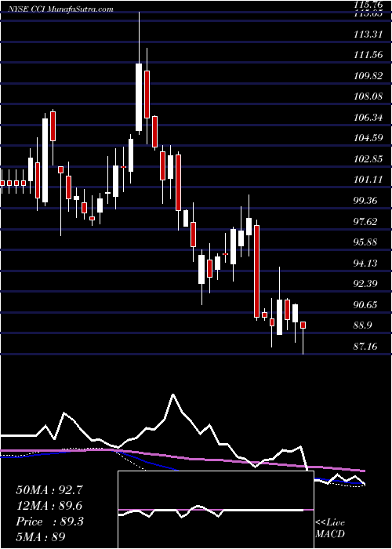Click the 5MA : 89 value
392x549 pixels.
[x=41, y=537]
